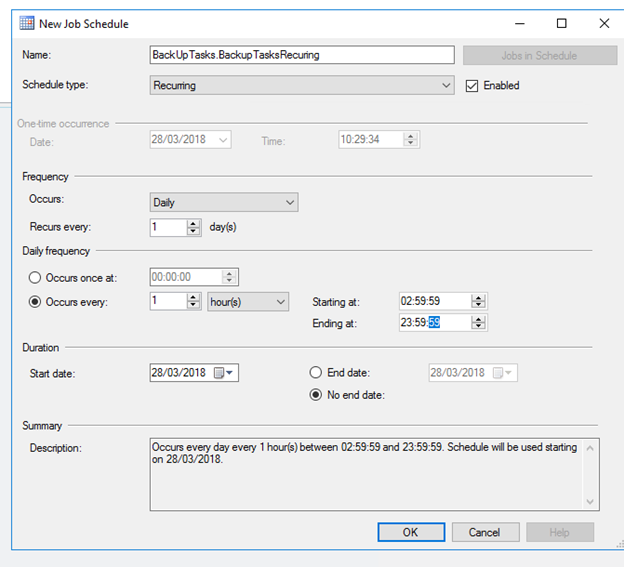Click the Cancel button
This screenshot has width=624, height=567.
click(486, 532)
